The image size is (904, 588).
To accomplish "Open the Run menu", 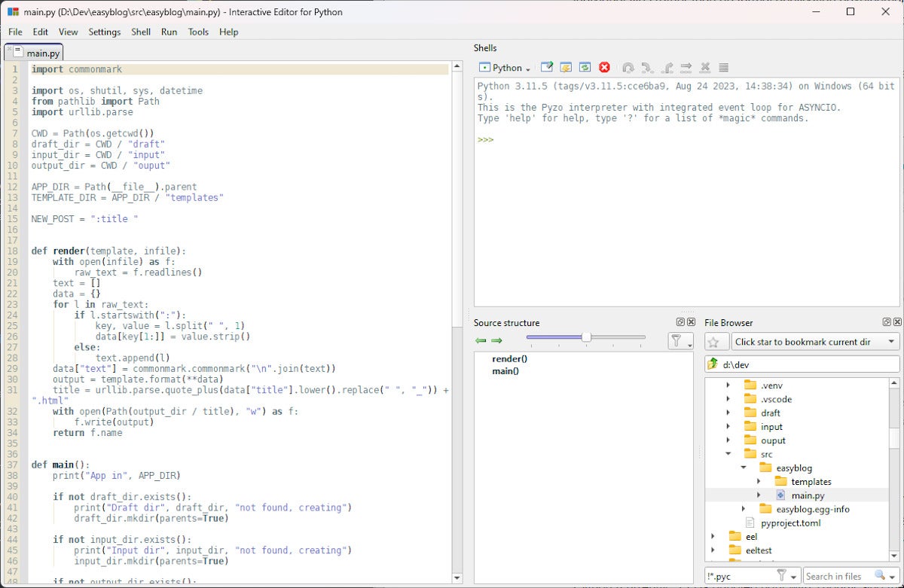I will [x=169, y=32].
